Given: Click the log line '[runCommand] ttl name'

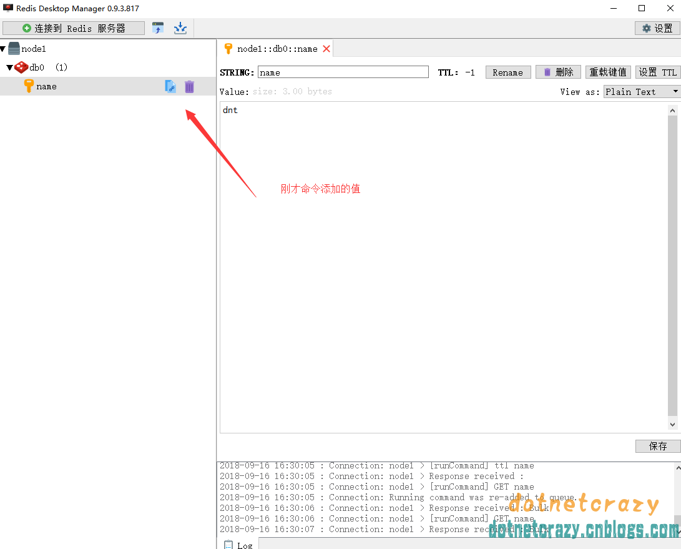Looking at the screenshot, I should (482, 466).
